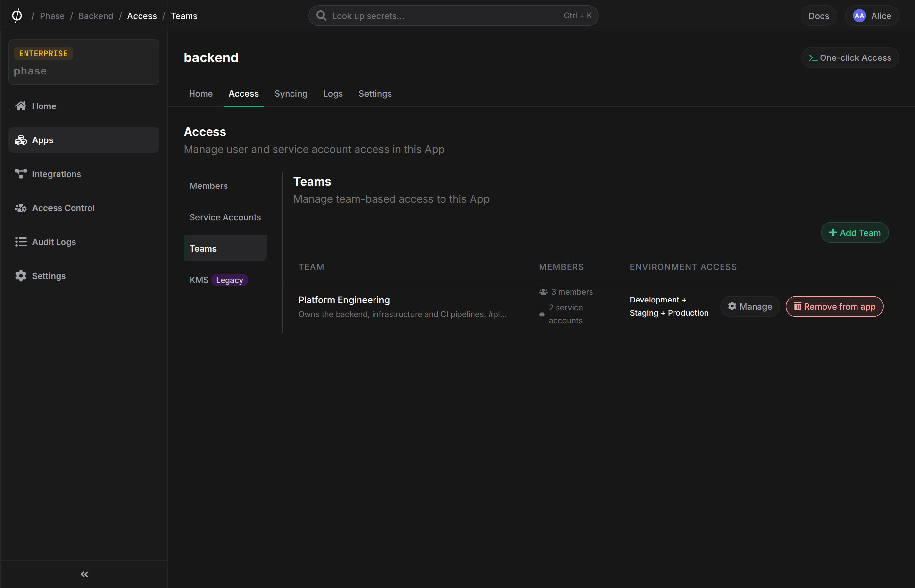Screen dimensions: 915x588
Task: Click the Backend breadcrumb link
Action: [x=96, y=16]
